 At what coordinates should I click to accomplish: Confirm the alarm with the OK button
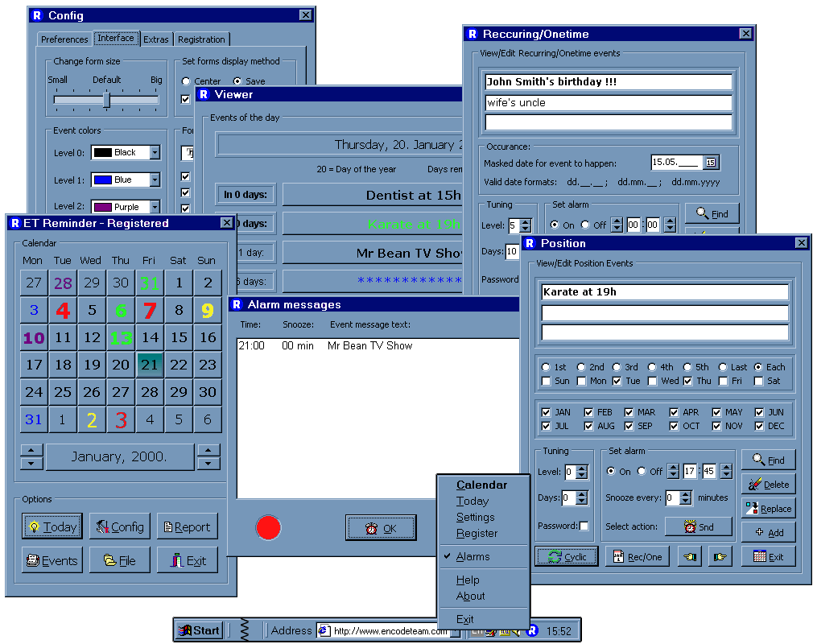tap(381, 528)
